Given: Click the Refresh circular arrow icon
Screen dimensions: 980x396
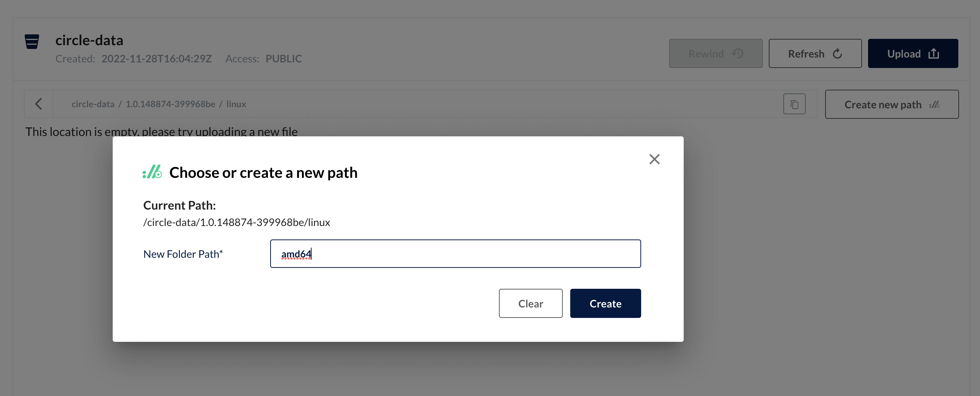Looking at the screenshot, I should click(837, 54).
